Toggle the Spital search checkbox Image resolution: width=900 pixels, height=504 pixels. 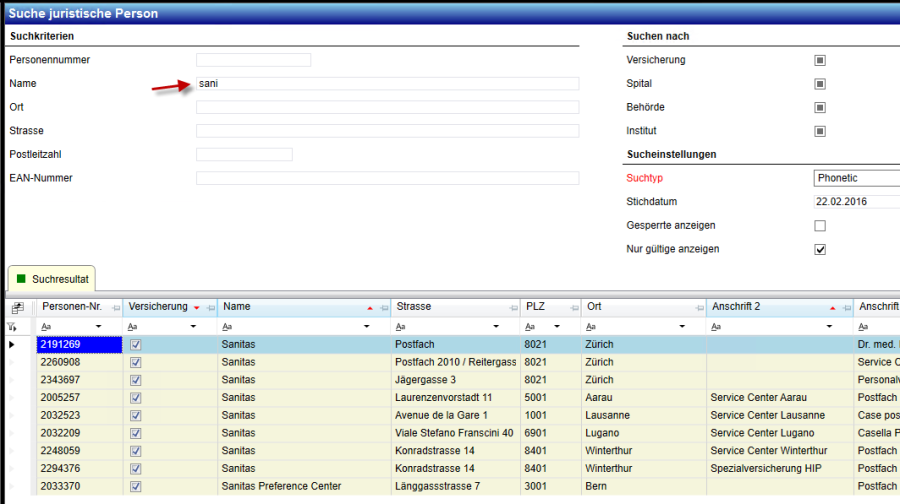click(x=820, y=84)
